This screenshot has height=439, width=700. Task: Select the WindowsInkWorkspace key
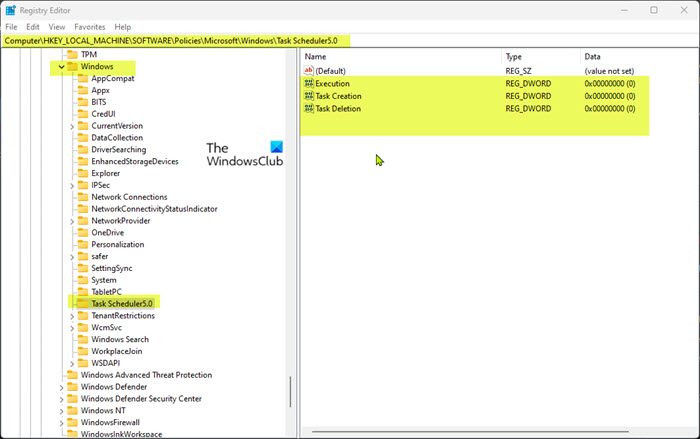pyautogui.click(x=121, y=434)
